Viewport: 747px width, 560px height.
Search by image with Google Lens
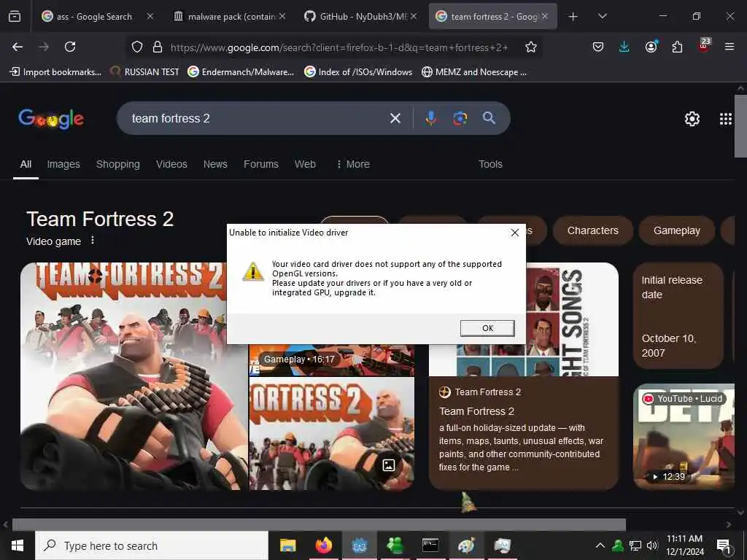pos(460,118)
